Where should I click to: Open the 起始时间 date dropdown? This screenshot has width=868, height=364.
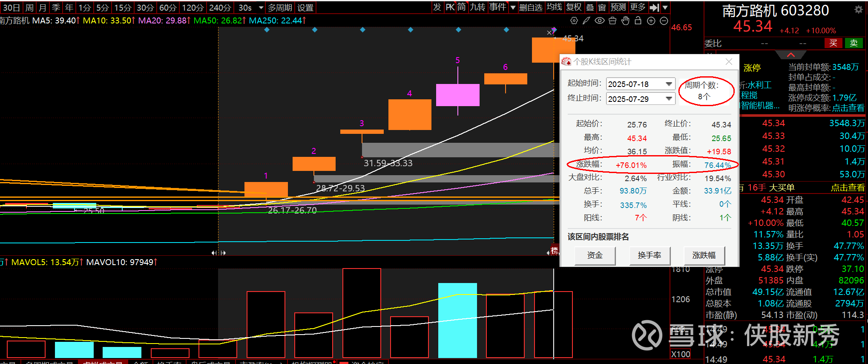point(669,84)
